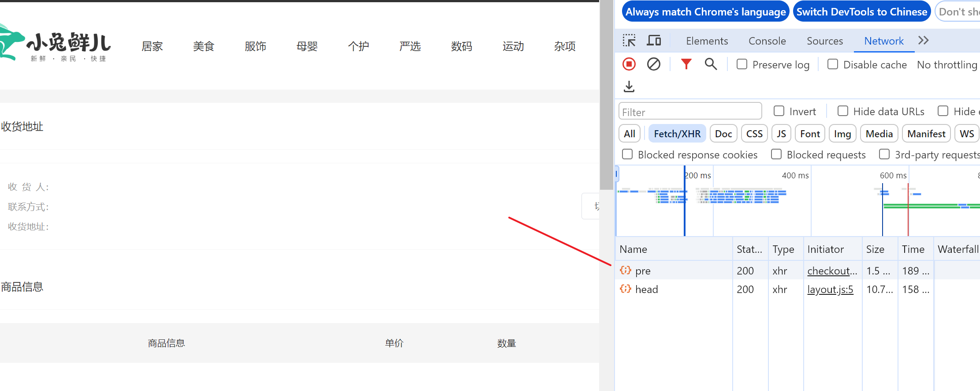
Task: Click the 400 ms timeline overview marker
Action: 795,175
